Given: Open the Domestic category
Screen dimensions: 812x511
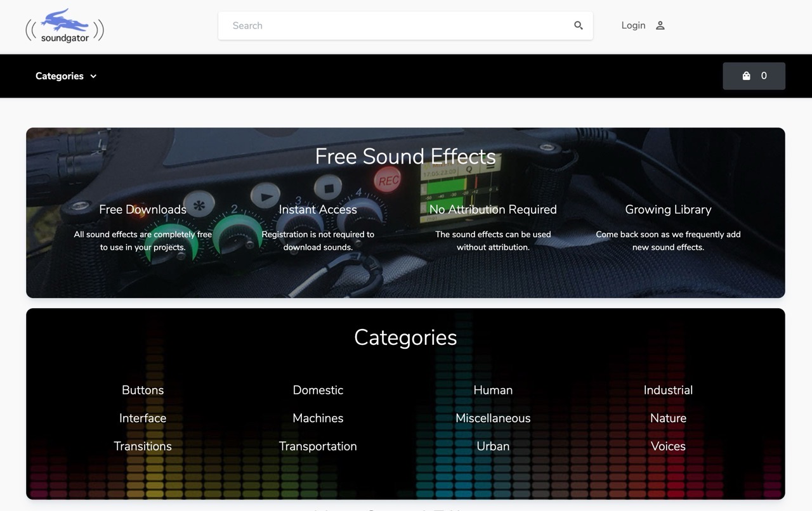Looking at the screenshot, I should 318,390.
